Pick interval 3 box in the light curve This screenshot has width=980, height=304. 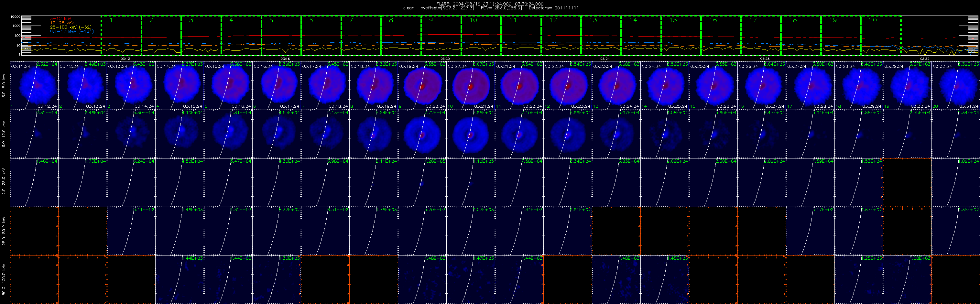point(201,36)
